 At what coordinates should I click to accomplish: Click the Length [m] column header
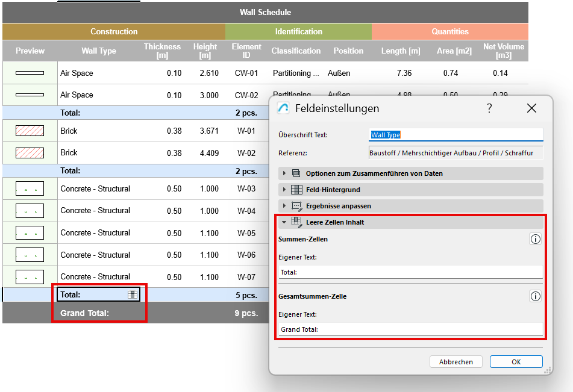click(x=401, y=51)
